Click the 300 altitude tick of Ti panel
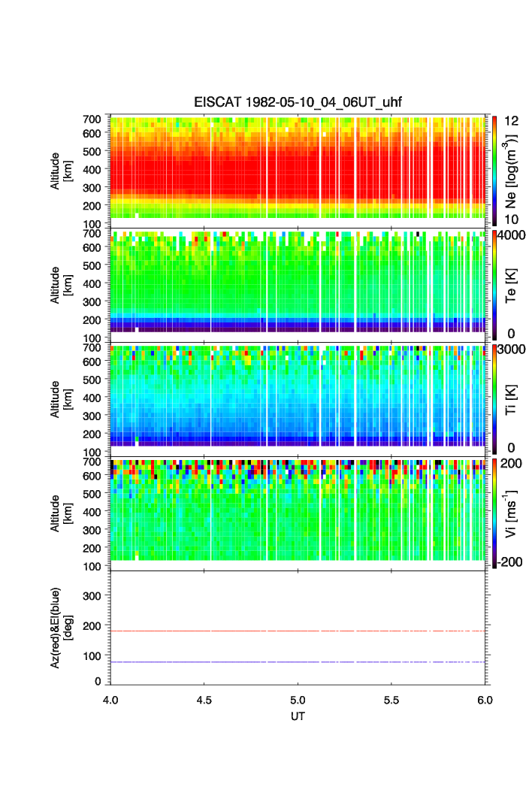 pyautogui.click(x=92, y=416)
